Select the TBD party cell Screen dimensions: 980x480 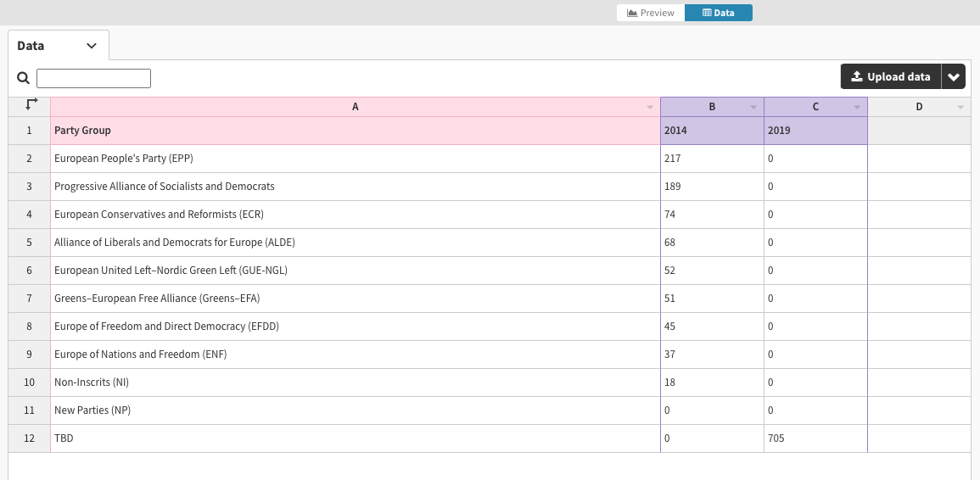click(x=355, y=438)
